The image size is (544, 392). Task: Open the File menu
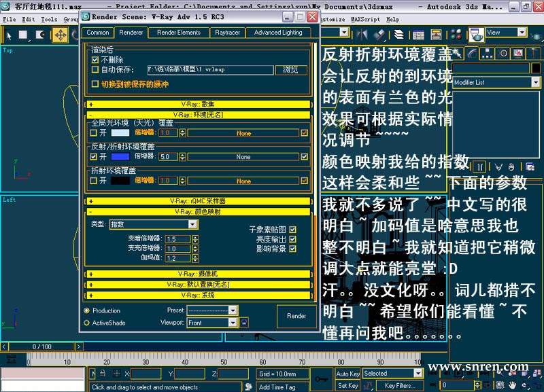pyautogui.click(x=10, y=20)
